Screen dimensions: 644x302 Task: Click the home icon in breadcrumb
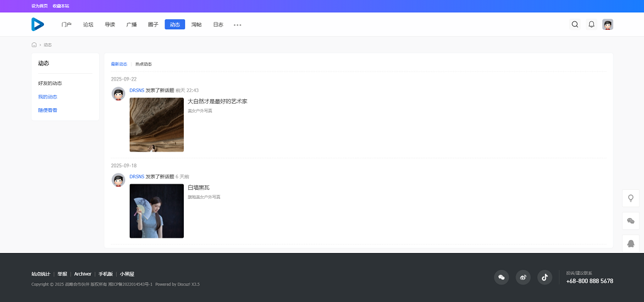pos(34,45)
